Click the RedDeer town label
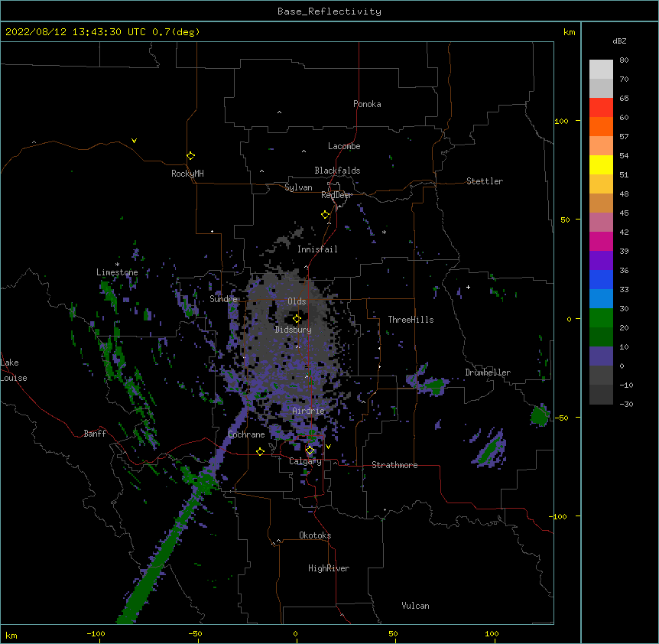 point(336,195)
